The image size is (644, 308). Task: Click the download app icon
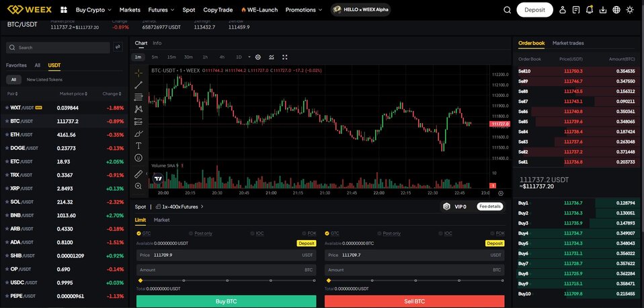tap(603, 10)
